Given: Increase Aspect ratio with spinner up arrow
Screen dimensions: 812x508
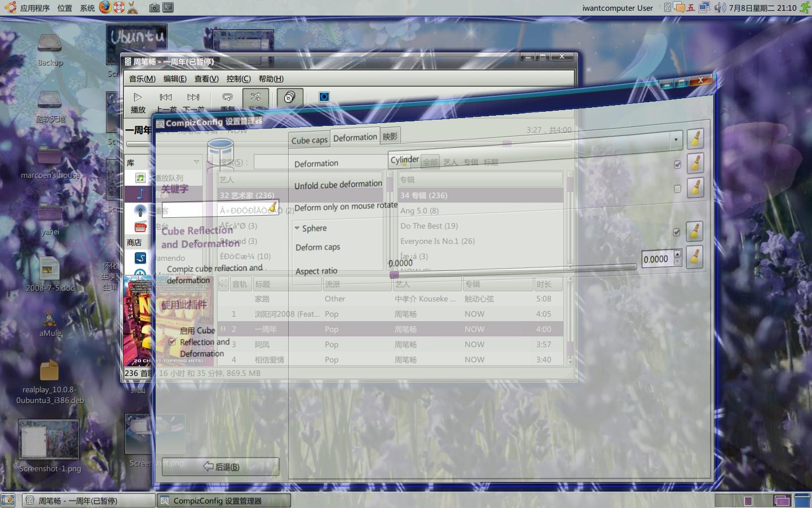Looking at the screenshot, I should pyautogui.click(x=677, y=255).
